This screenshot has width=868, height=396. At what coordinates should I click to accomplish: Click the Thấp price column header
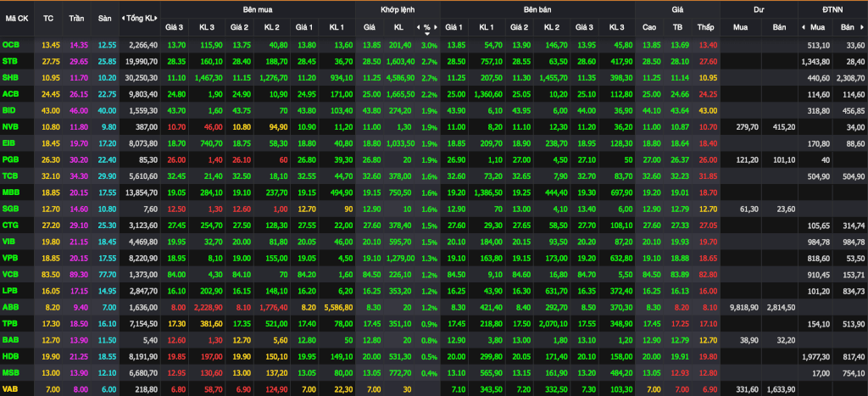pyautogui.click(x=706, y=26)
